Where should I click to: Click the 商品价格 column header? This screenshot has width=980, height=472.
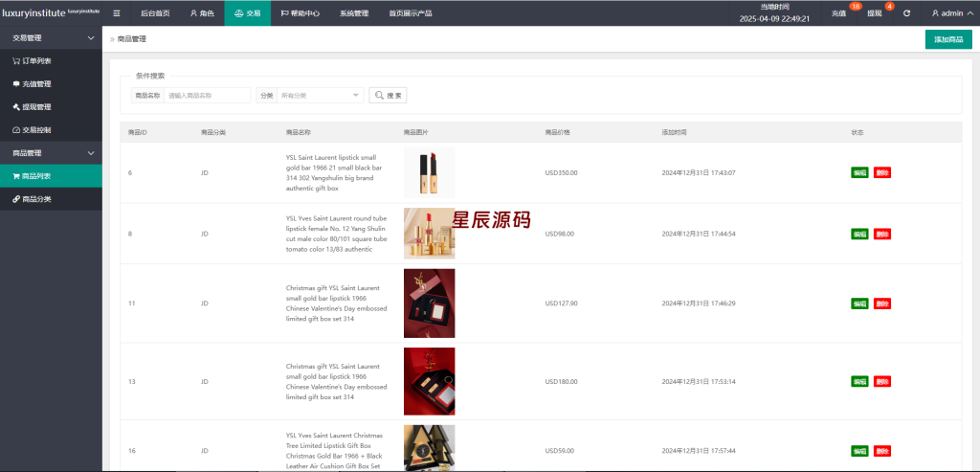click(x=558, y=132)
